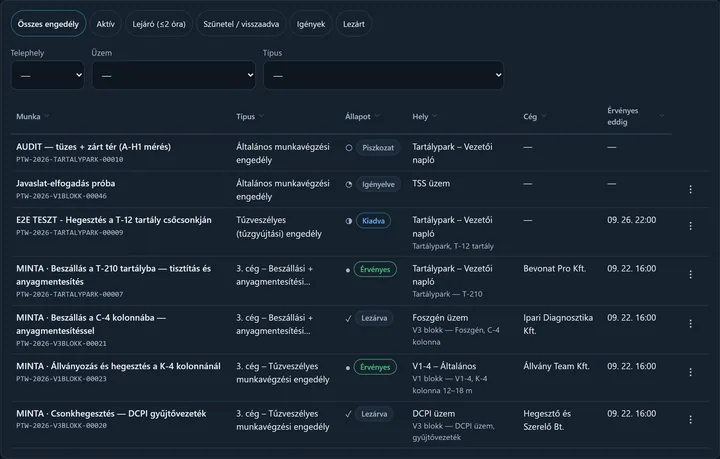Switch to the Igények tab
This screenshot has height=459, width=720.
pos(311,24)
